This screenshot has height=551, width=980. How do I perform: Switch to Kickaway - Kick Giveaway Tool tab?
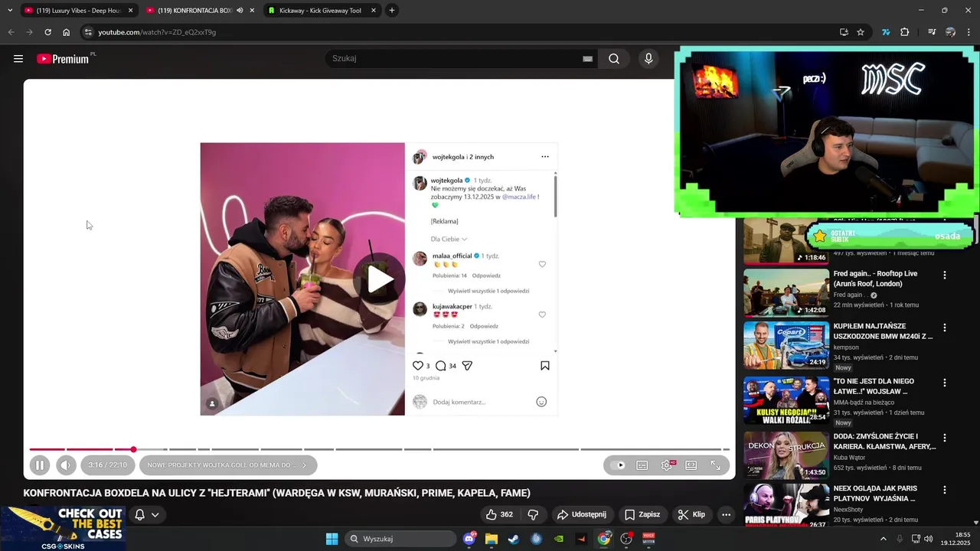coord(320,11)
